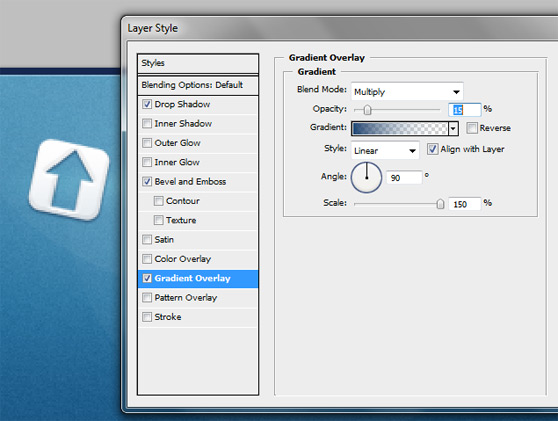
Task: Enable the Stroke effect checkbox
Action: pyautogui.click(x=147, y=317)
